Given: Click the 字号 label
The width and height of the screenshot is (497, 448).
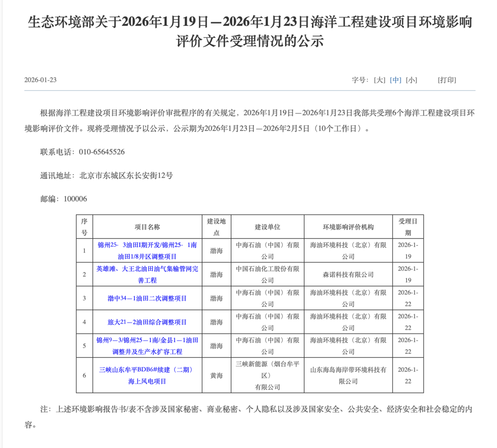Looking at the screenshot, I should pyautogui.click(x=360, y=80).
